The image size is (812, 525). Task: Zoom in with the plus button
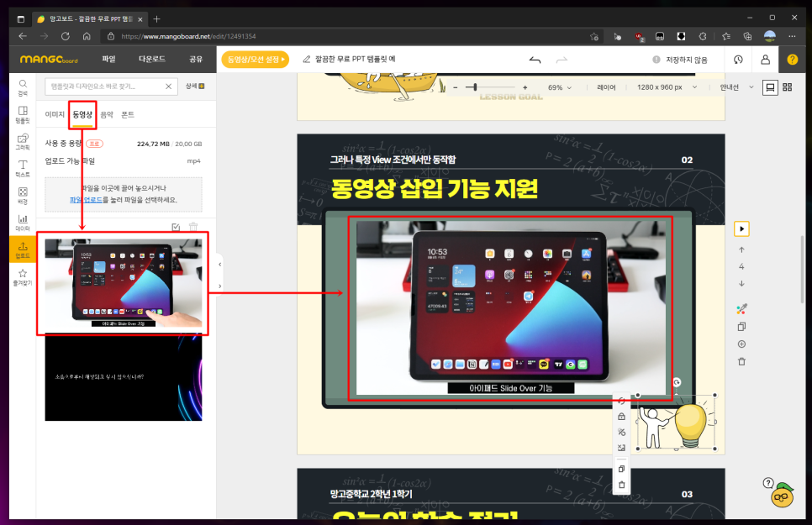coord(525,87)
